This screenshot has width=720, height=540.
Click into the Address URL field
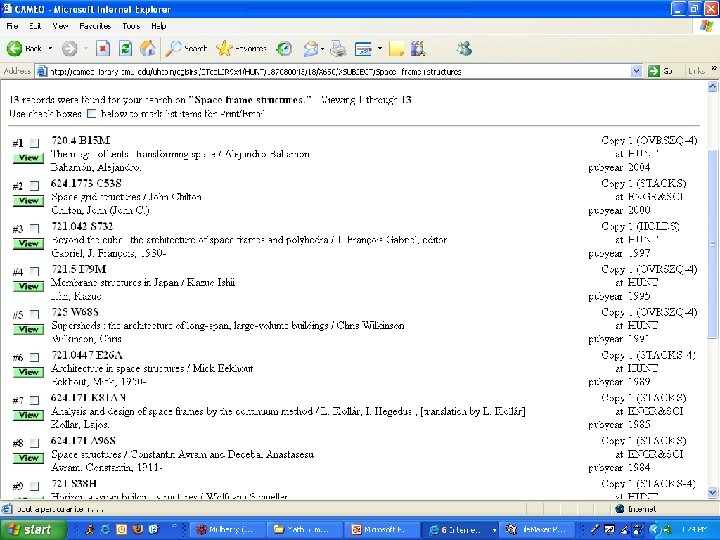tap(339, 71)
